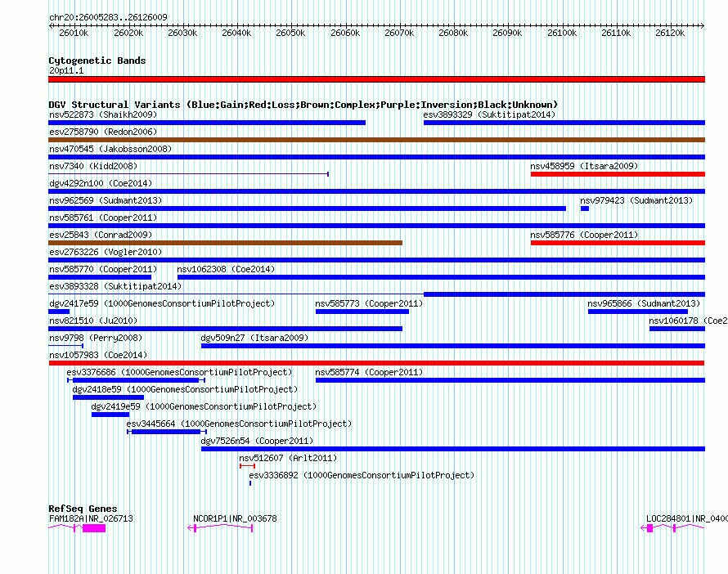The height and width of the screenshot is (574, 728).
Task: Select the red nsv512607 (Arlt2011) marker
Action: click(248, 466)
